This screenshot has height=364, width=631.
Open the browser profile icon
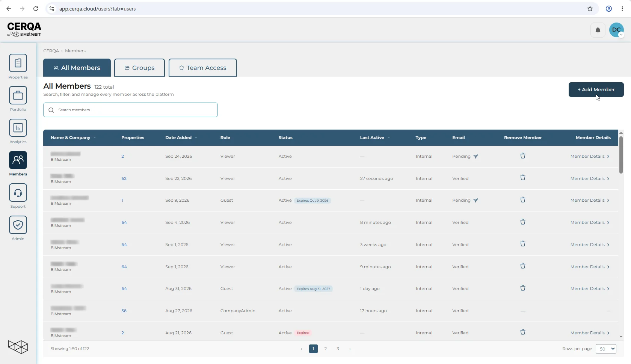click(x=609, y=9)
